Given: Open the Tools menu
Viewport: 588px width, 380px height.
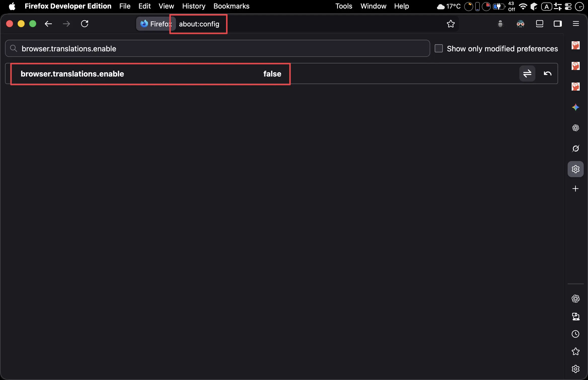Looking at the screenshot, I should (344, 6).
